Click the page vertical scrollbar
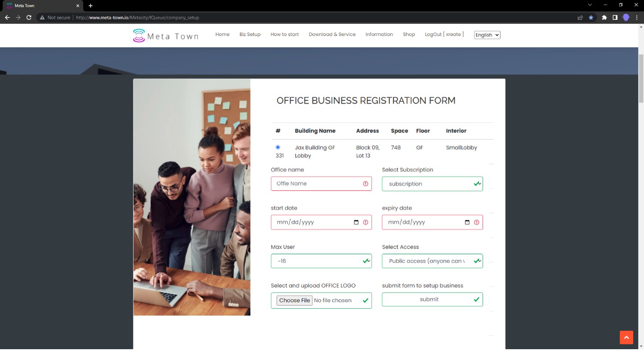Screen dimensions: 644x351 (x=641, y=79)
